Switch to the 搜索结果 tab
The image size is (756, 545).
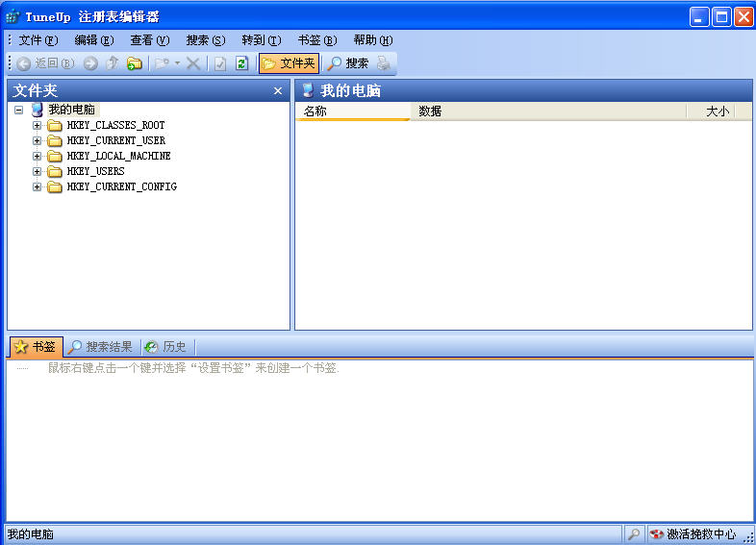coord(101,347)
